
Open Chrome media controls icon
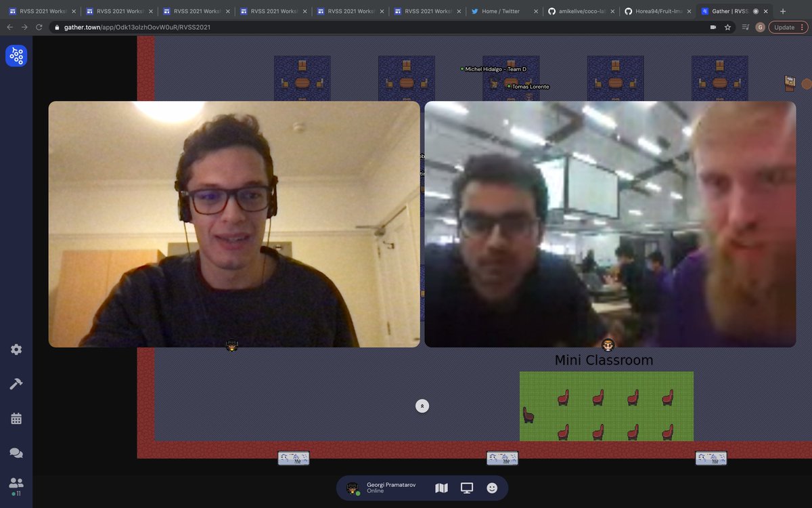tap(746, 27)
